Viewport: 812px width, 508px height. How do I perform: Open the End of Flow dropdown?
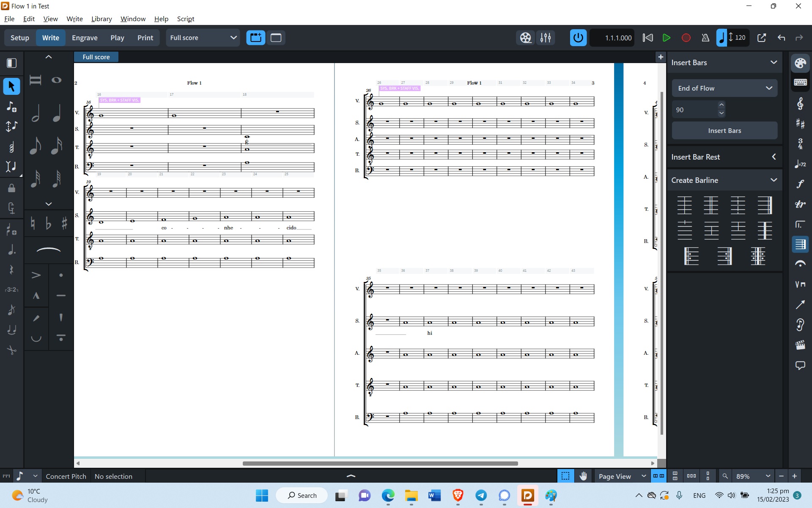pos(724,88)
